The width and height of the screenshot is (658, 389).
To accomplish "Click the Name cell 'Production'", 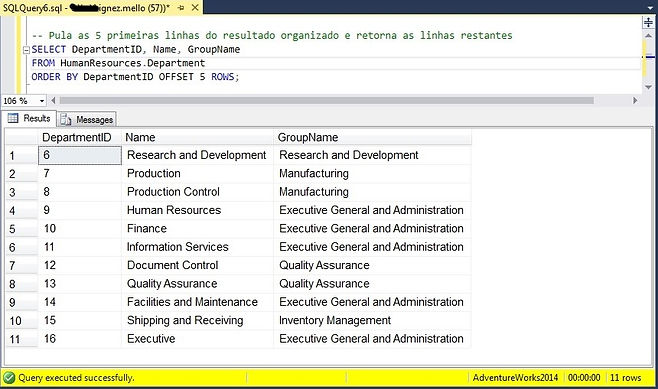I will (x=197, y=173).
